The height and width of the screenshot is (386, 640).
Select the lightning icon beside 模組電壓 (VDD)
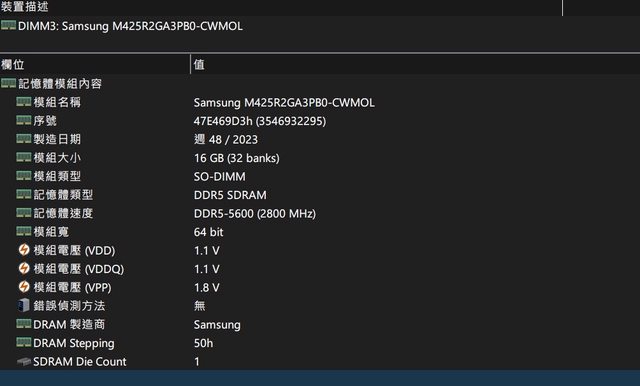tap(24, 250)
